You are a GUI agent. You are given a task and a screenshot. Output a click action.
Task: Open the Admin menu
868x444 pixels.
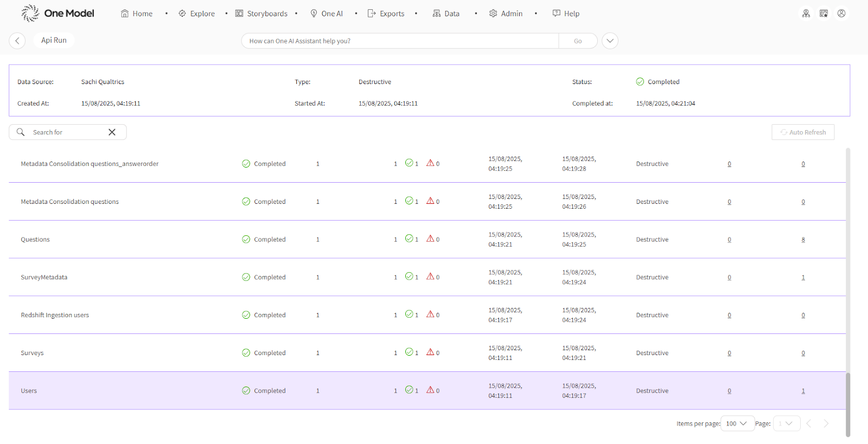pyautogui.click(x=506, y=14)
